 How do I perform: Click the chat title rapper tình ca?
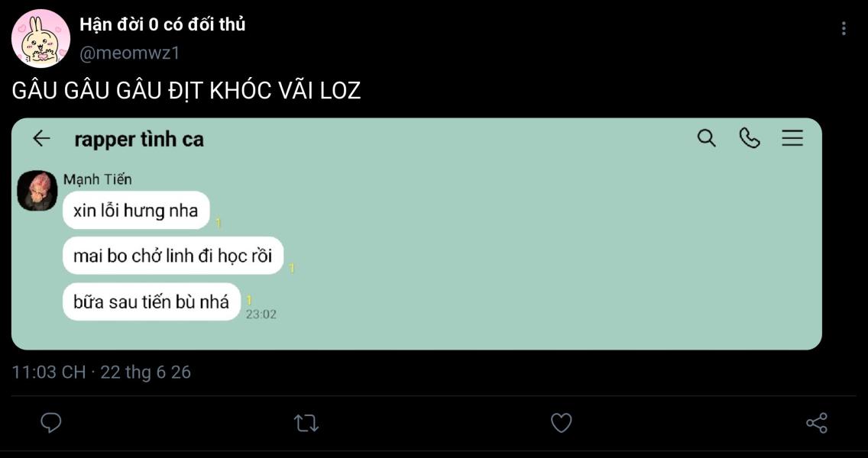click(x=139, y=140)
